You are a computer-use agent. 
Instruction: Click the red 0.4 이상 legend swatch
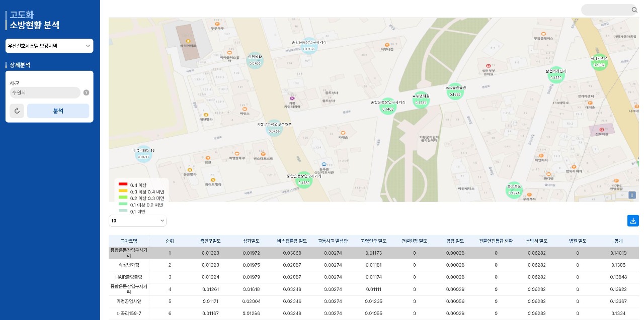pyautogui.click(x=123, y=185)
